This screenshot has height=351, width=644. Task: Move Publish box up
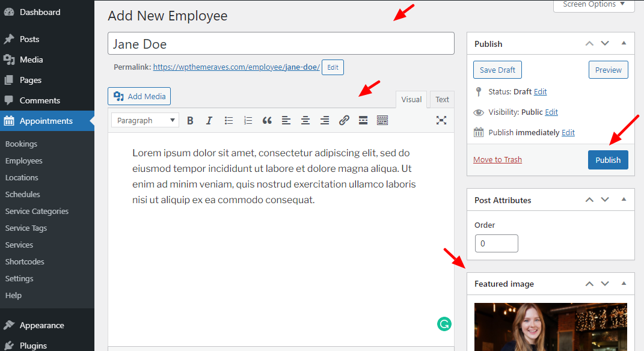pos(589,43)
